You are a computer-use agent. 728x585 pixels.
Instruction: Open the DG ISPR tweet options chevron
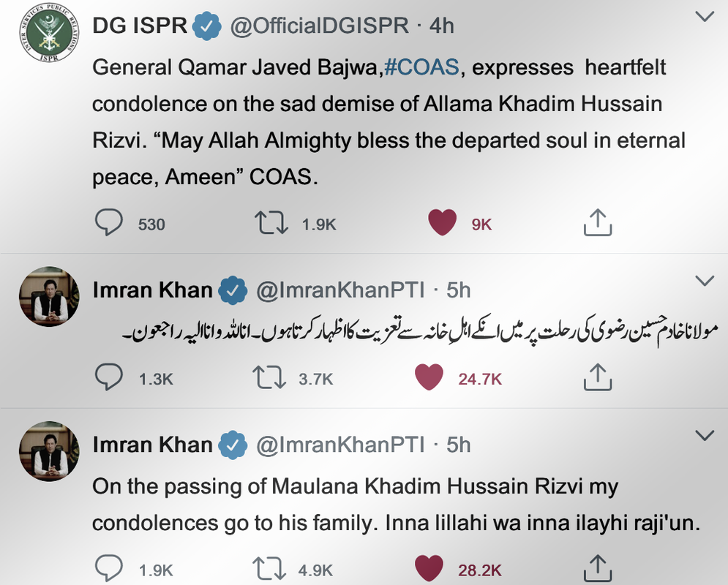(x=703, y=16)
